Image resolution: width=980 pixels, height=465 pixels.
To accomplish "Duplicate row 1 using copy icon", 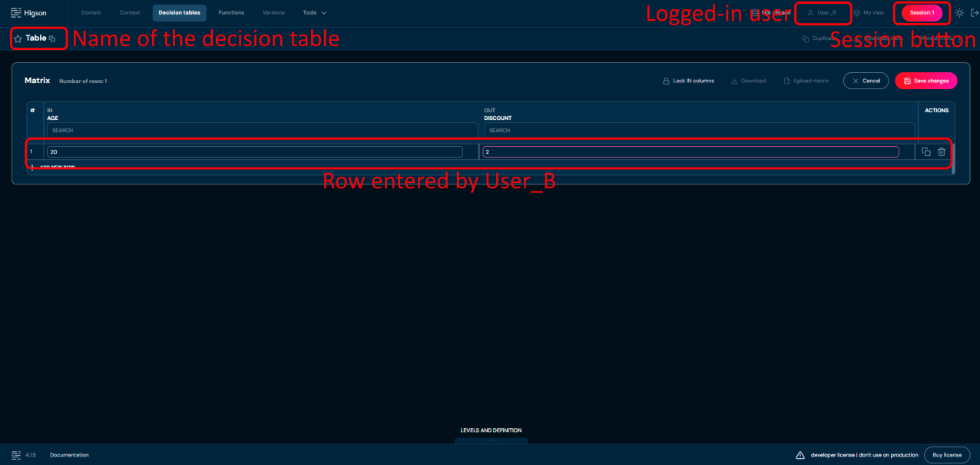I will [926, 152].
